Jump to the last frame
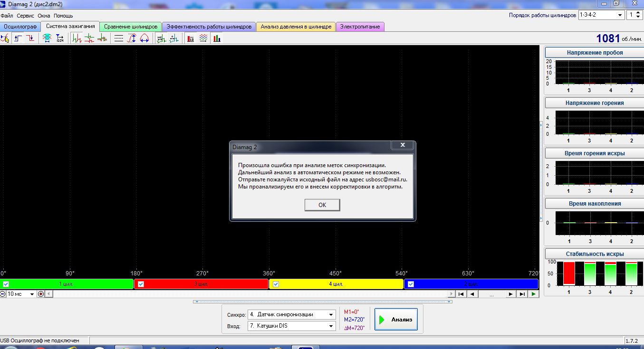This screenshot has height=349, width=644. 522,294
